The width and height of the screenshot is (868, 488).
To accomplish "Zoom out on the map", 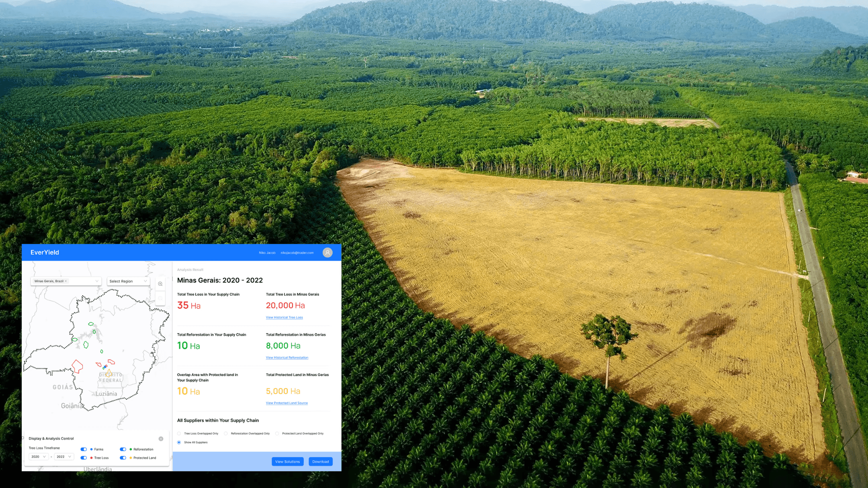I will [x=160, y=298].
